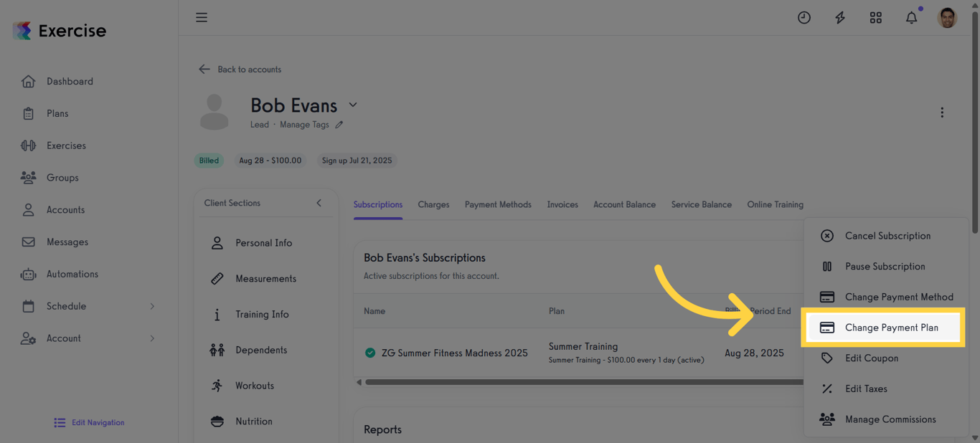This screenshot has width=980, height=443.
Task: Click Sign up Jul 21, 2025 badge
Action: [x=357, y=161]
